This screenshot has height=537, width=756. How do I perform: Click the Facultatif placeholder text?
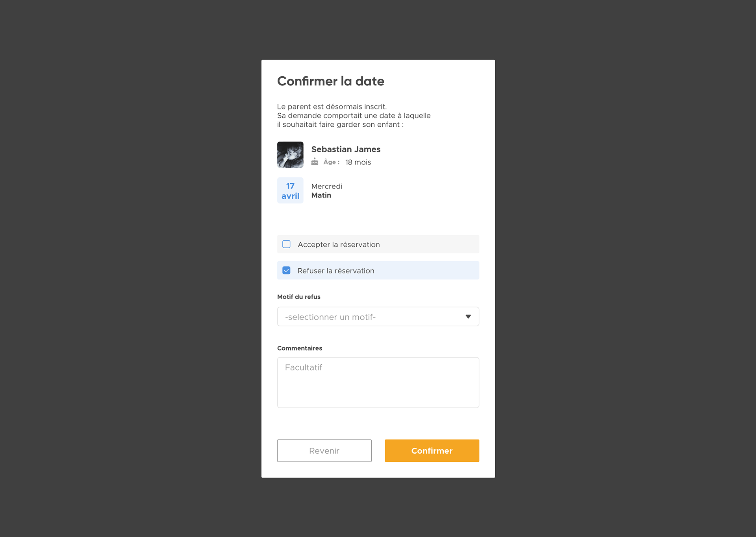point(304,367)
